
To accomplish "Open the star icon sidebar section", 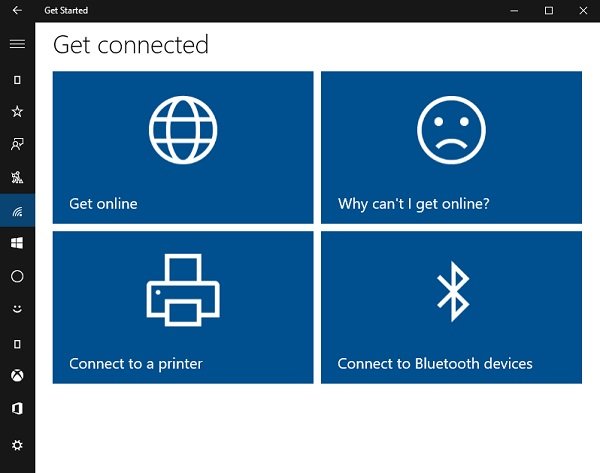I will pos(17,111).
